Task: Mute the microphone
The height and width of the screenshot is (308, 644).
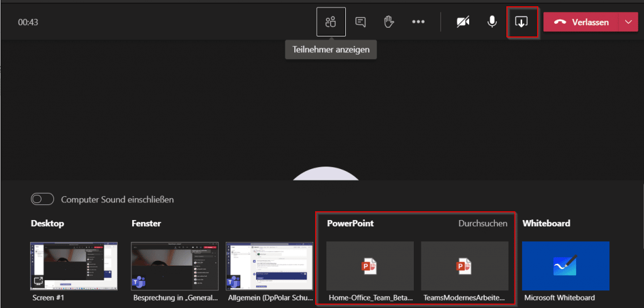Action: (x=492, y=22)
